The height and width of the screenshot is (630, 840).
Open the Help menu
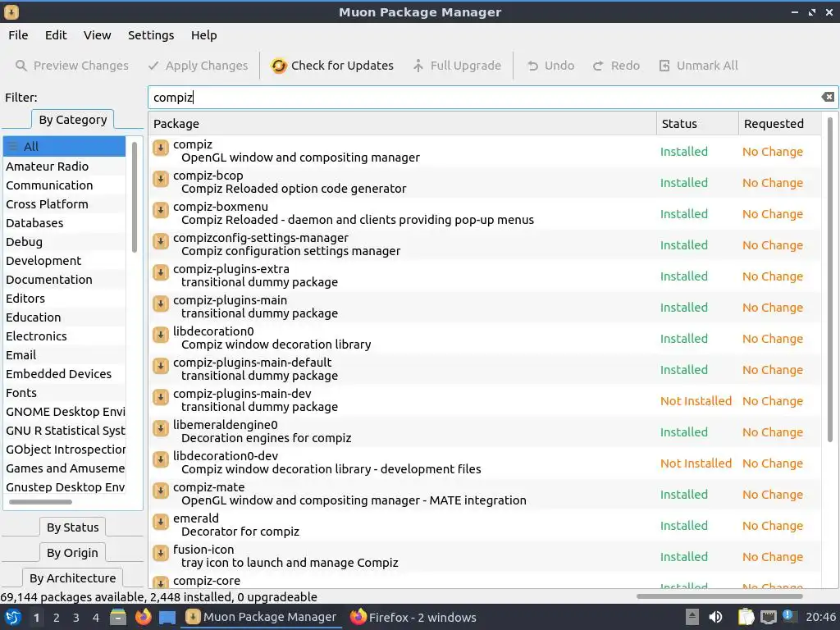tap(204, 35)
